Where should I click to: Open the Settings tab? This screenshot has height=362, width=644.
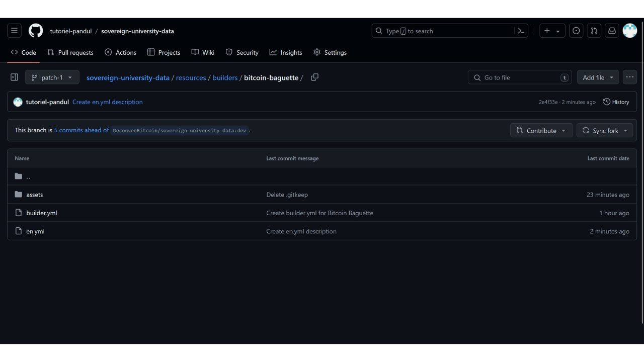point(330,52)
